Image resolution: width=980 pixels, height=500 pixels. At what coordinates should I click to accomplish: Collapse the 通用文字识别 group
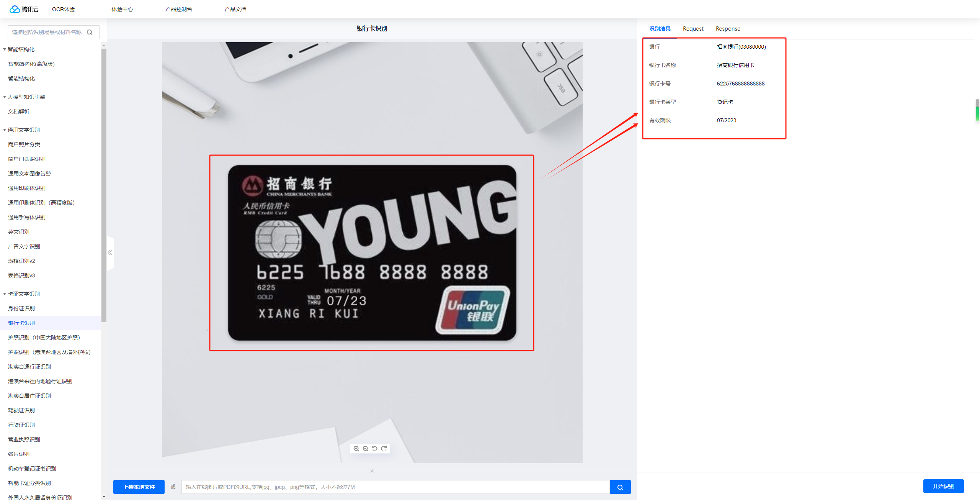point(5,130)
